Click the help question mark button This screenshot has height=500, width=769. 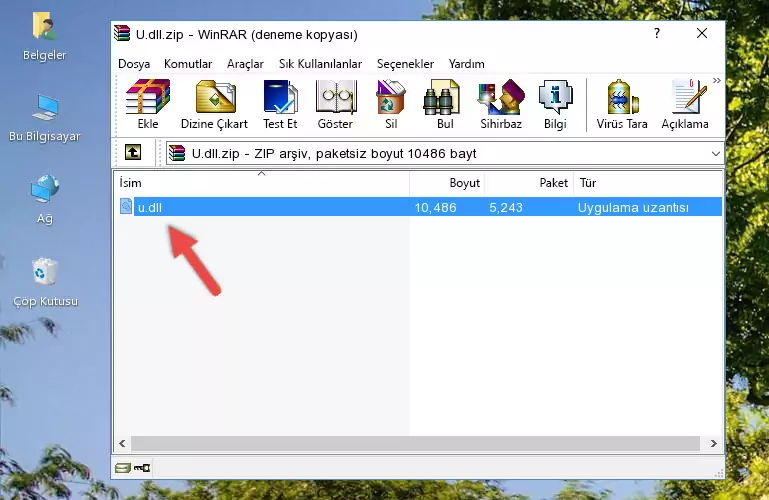pos(657,33)
